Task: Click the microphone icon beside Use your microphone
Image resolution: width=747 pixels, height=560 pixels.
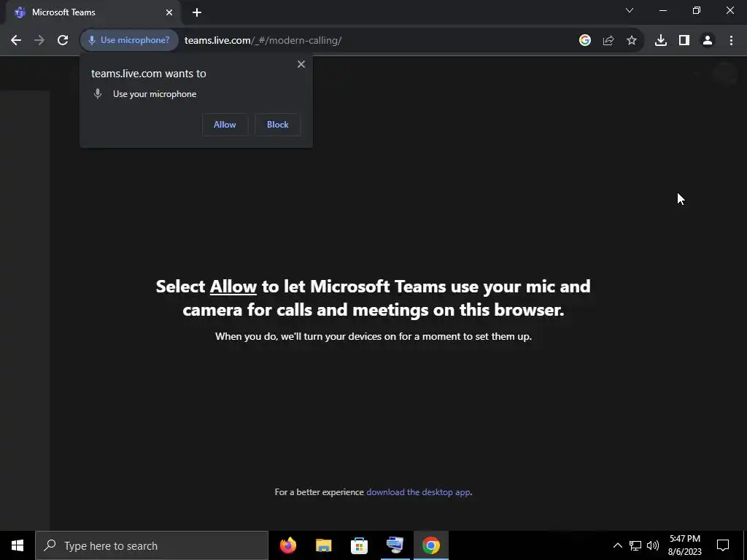Action: [98, 94]
